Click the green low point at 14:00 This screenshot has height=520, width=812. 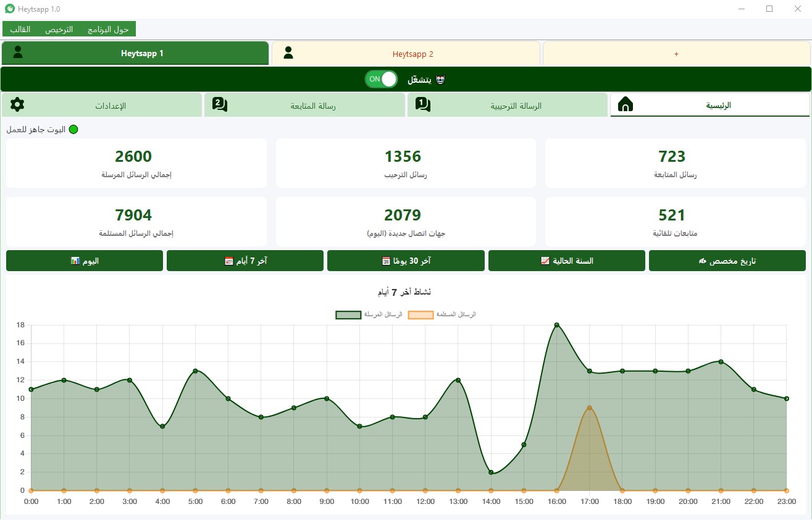491,472
